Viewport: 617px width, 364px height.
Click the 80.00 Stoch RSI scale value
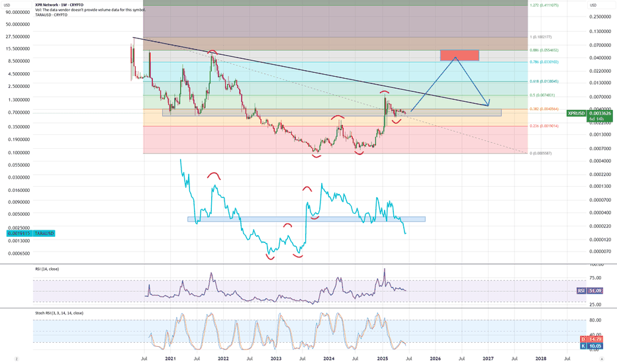point(595,320)
